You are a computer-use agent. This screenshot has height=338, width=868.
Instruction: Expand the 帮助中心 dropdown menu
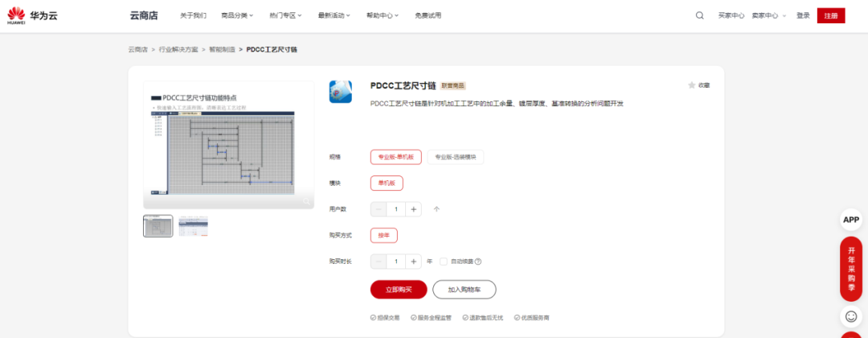pyautogui.click(x=383, y=15)
